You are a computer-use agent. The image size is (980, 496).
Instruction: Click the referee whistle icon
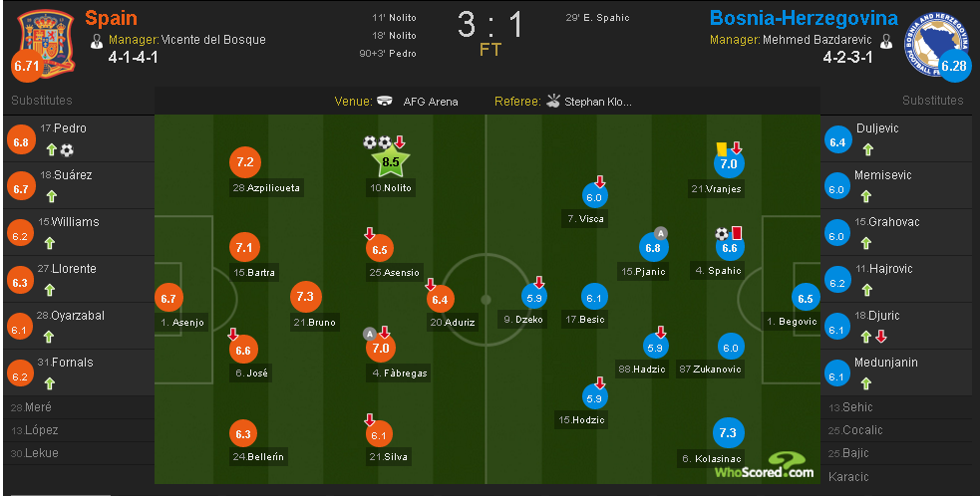555,101
